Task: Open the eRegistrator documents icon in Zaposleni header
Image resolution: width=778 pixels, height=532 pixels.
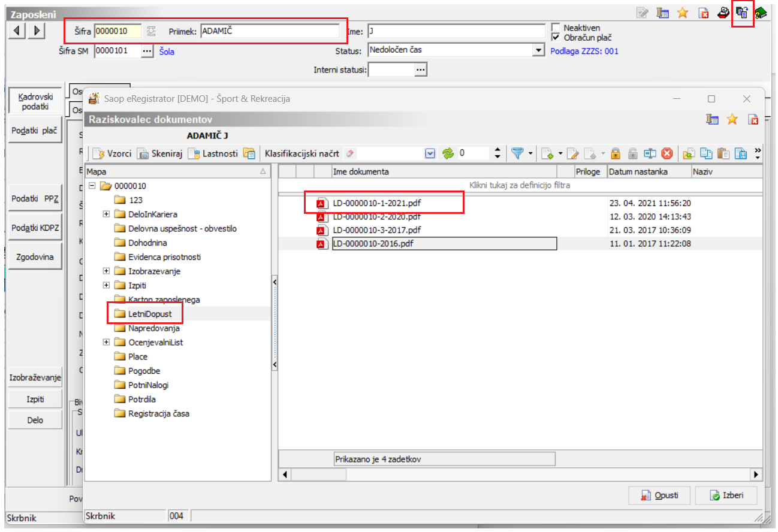Action: [743, 13]
